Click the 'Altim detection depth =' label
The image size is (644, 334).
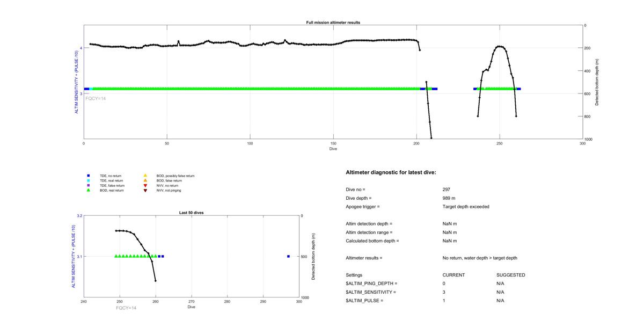369,224
